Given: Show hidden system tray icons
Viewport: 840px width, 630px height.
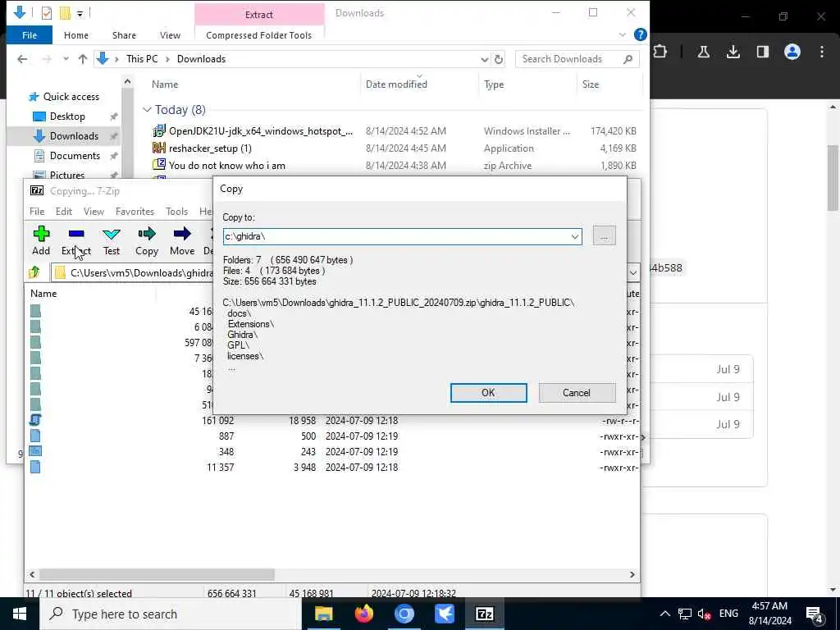Looking at the screenshot, I should [x=664, y=614].
